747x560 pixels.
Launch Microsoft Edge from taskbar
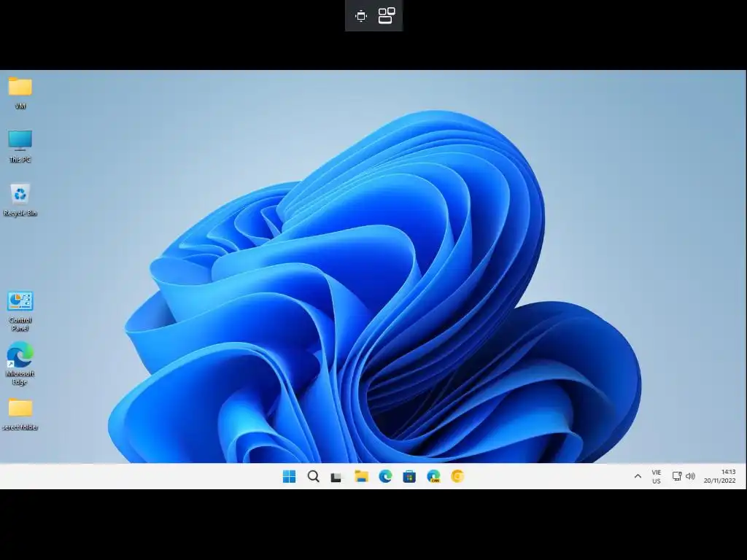[x=385, y=476]
